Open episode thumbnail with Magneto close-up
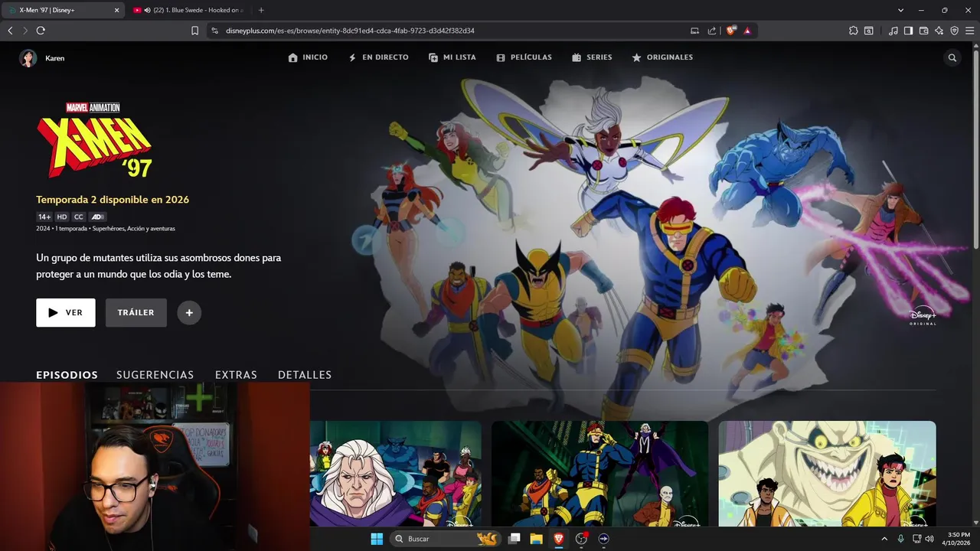This screenshot has width=980, height=551. click(x=396, y=474)
